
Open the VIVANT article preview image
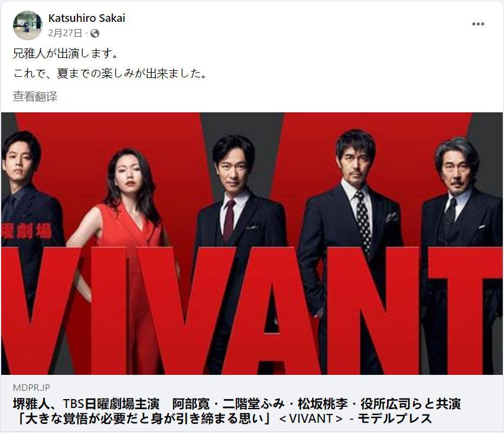click(252, 244)
